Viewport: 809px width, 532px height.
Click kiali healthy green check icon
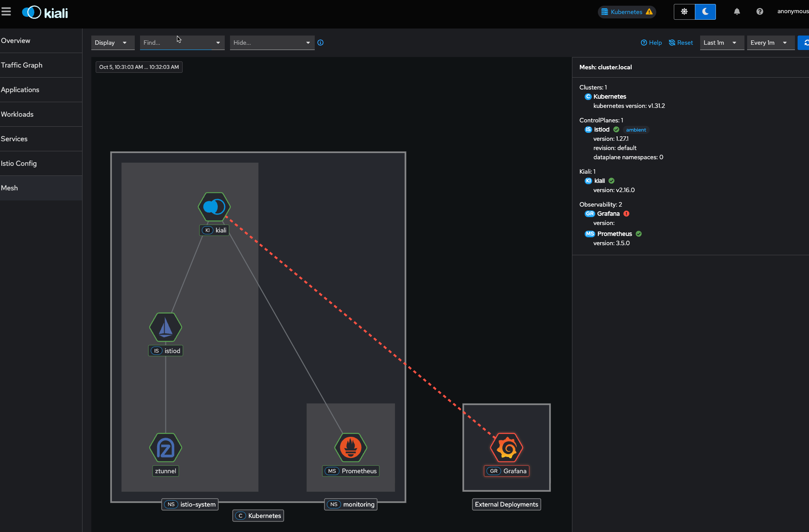click(x=611, y=181)
